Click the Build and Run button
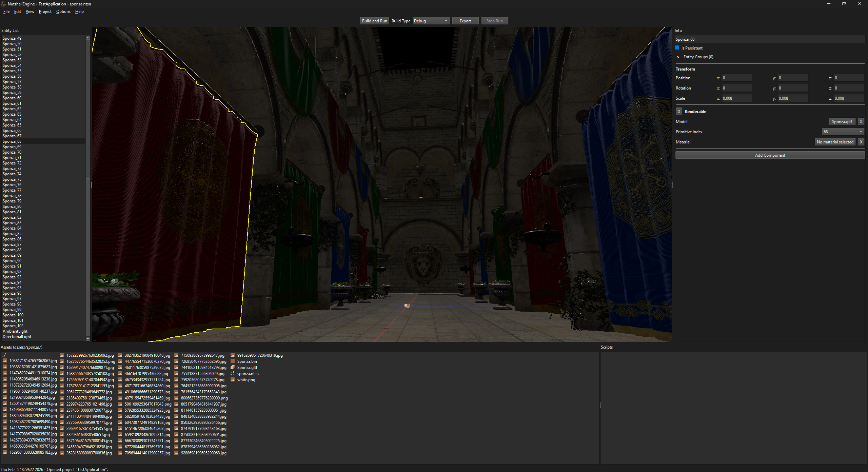Viewport: 868px width, 472px height. point(374,21)
